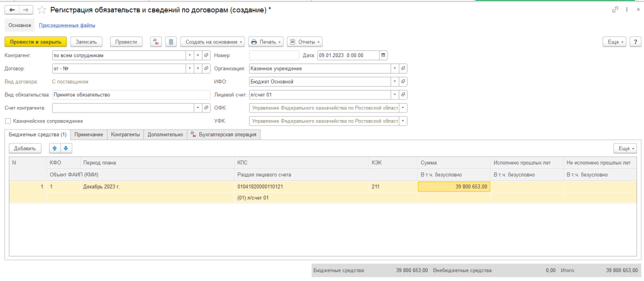Image resolution: width=644 pixels, height=281 pixels.
Task: Add document to favorites via star icon
Action: coord(42,9)
